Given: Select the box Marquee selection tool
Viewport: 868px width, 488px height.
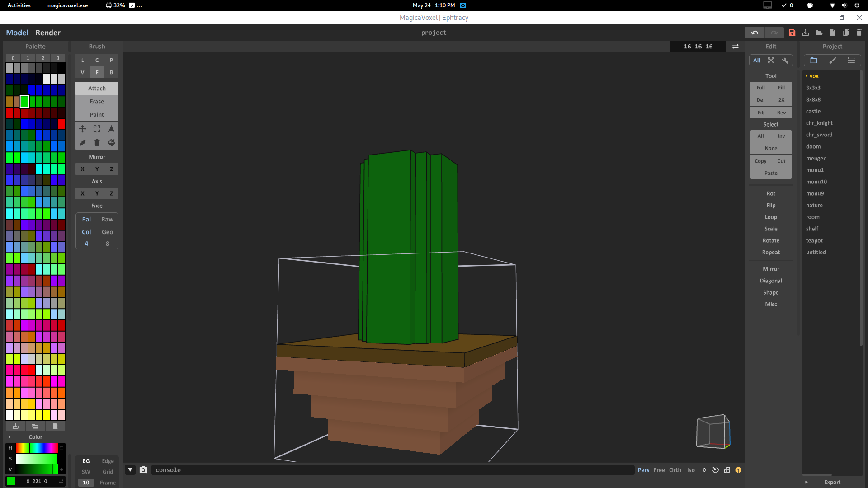Looking at the screenshot, I should coord(97,129).
